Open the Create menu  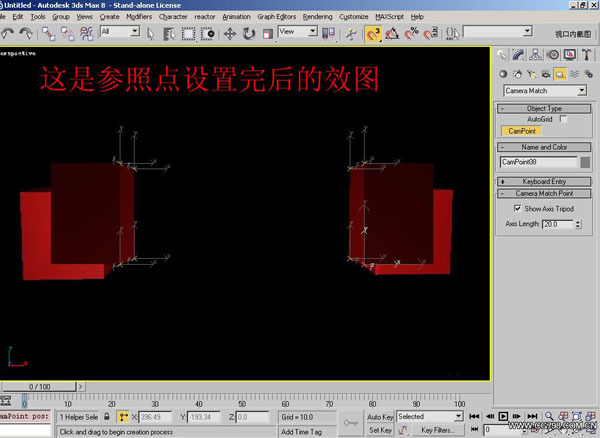pyautogui.click(x=109, y=17)
